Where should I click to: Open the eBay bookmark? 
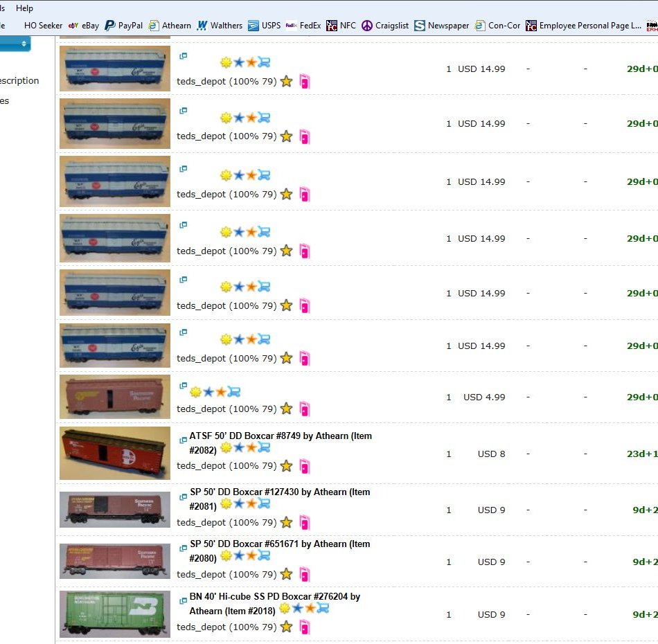[x=84, y=26]
